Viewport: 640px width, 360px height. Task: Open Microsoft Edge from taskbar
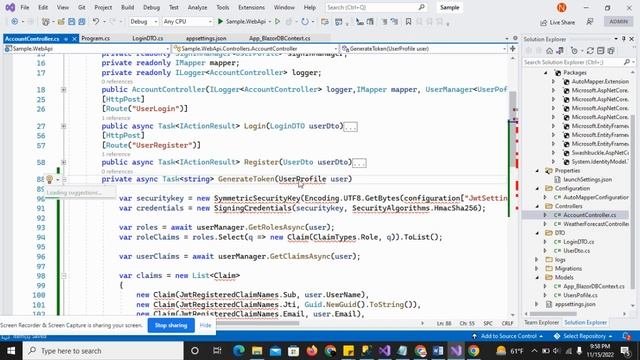pos(239,351)
